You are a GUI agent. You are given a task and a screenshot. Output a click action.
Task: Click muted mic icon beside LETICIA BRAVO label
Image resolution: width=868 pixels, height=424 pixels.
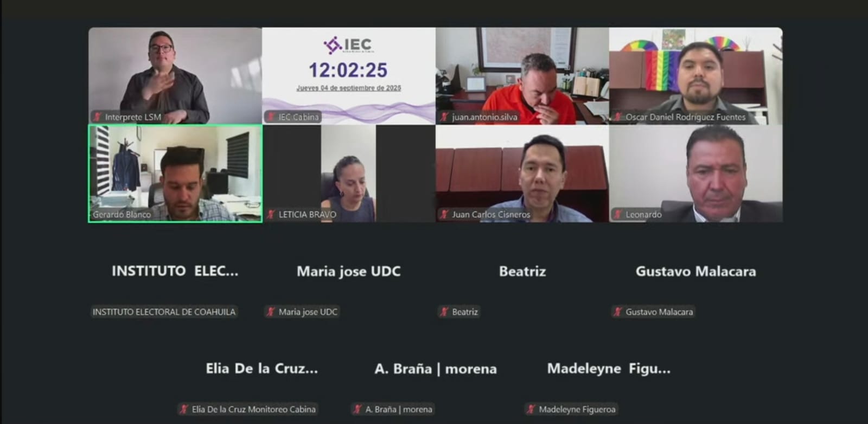click(271, 214)
